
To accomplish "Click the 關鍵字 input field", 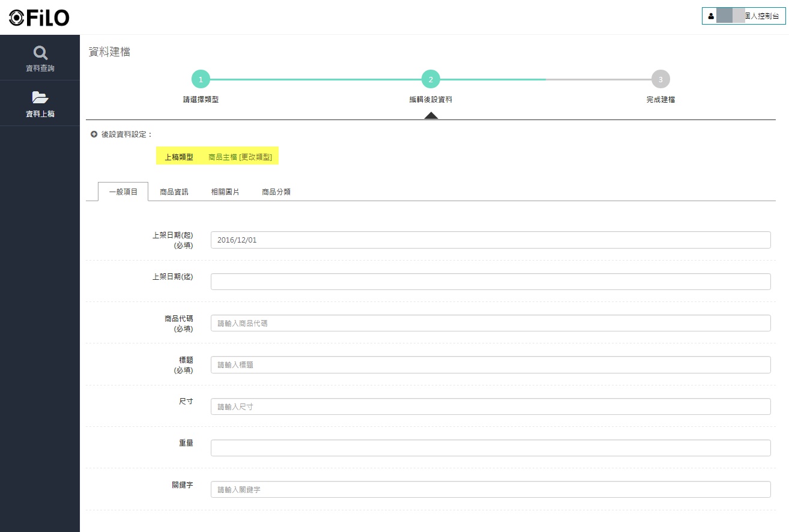I will 491,489.
